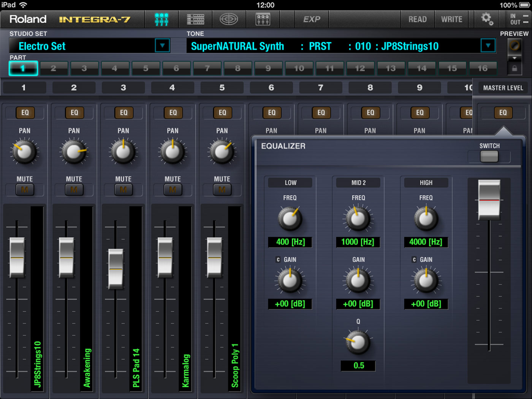
Task: Click the Master Level fader handle
Action: pos(489,200)
